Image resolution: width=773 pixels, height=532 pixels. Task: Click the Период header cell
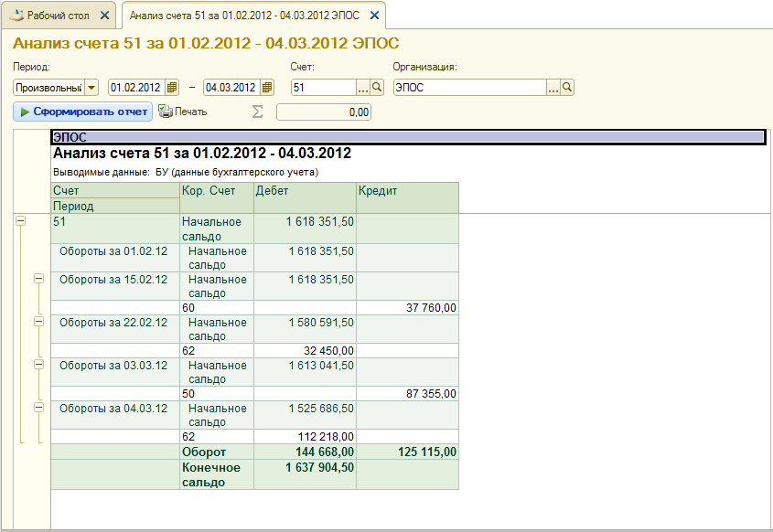point(115,206)
